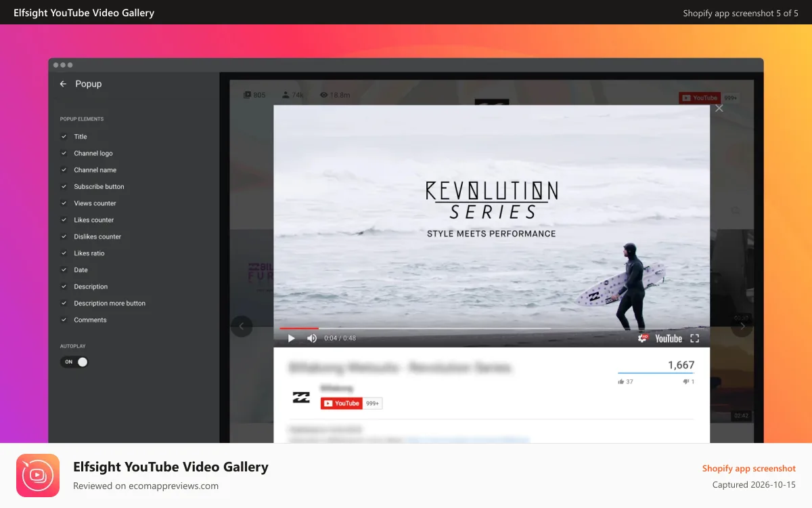Click the 18.8m views eye icon

coord(323,96)
